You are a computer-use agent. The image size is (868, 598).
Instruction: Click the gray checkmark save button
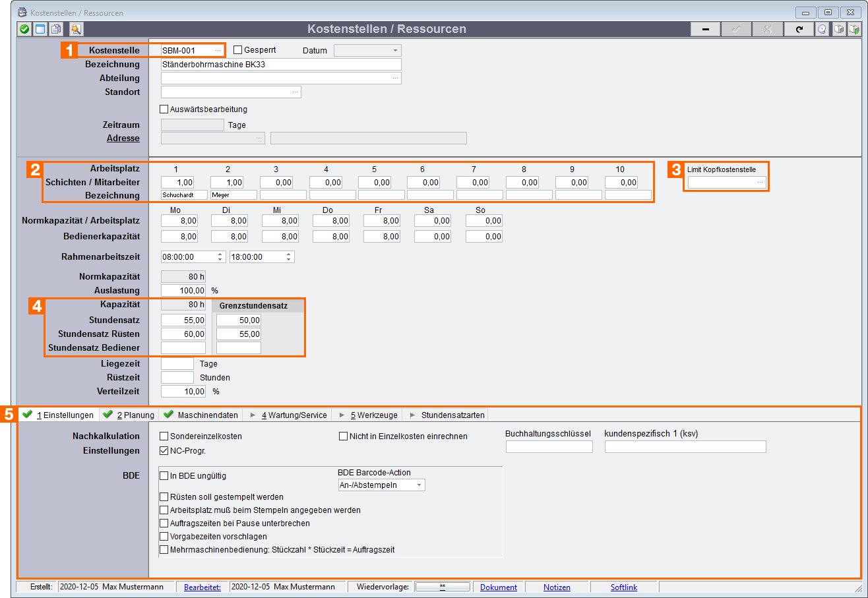(x=737, y=29)
